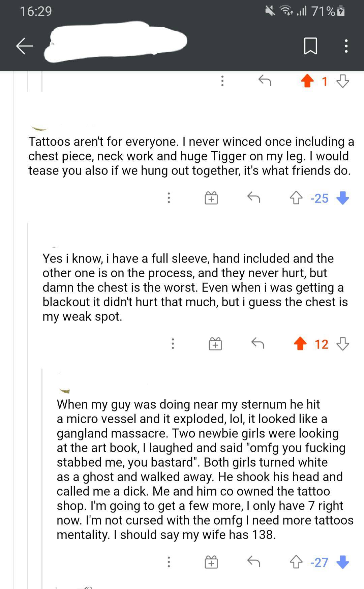Image resolution: width=364 pixels, height=589 pixels.
Task: Reply to the top comment with 1 upvote
Action: [265, 81]
